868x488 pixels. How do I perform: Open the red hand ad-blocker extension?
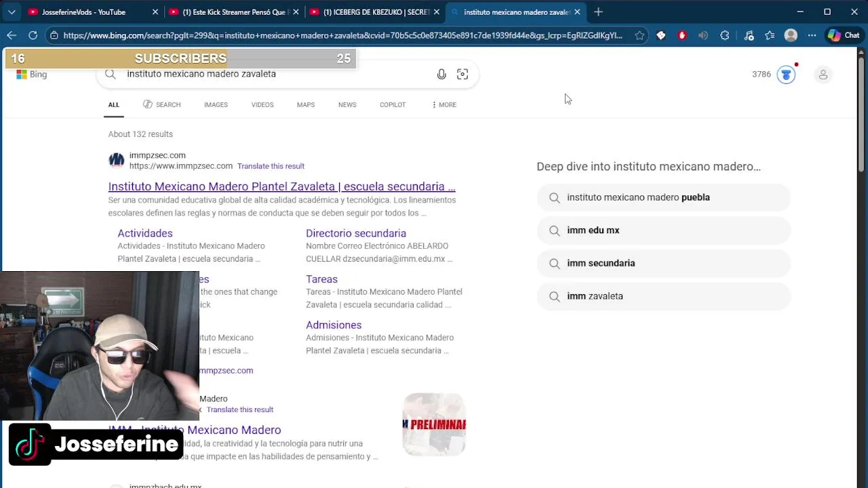(x=682, y=35)
